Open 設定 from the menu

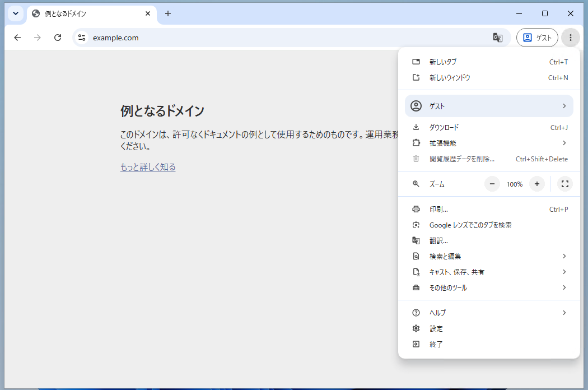(x=489, y=328)
